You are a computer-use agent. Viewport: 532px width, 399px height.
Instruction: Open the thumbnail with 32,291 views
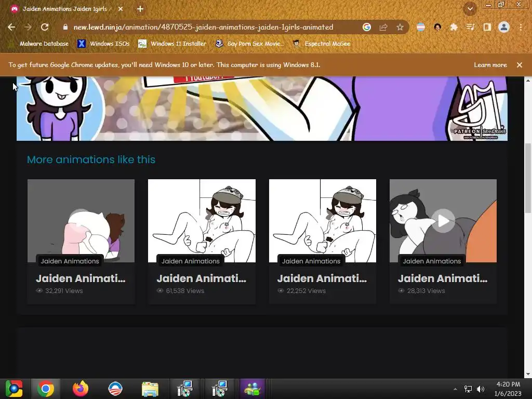click(x=81, y=220)
